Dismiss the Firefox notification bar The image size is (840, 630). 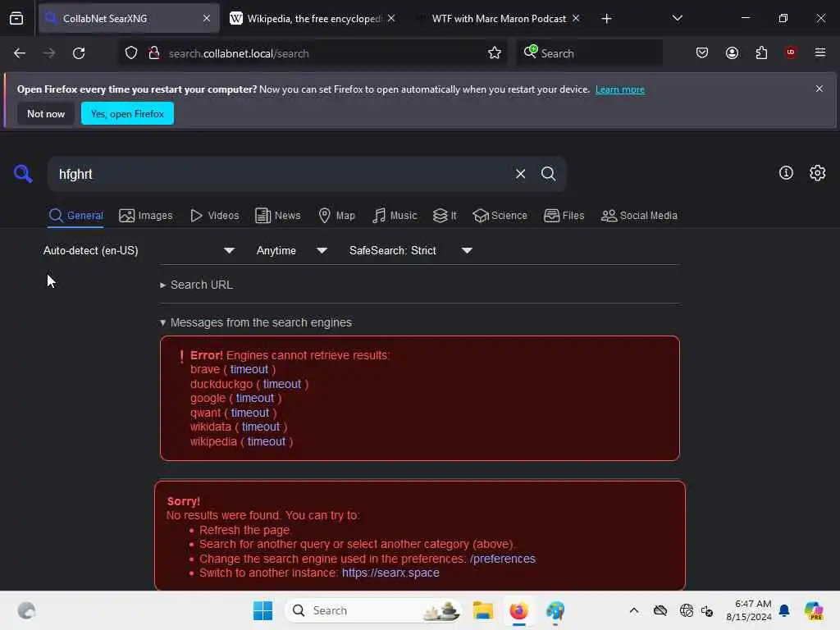819,89
